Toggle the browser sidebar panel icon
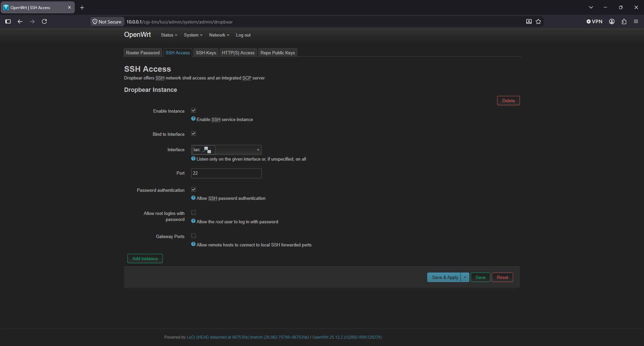644x346 pixels. (8, 21)
